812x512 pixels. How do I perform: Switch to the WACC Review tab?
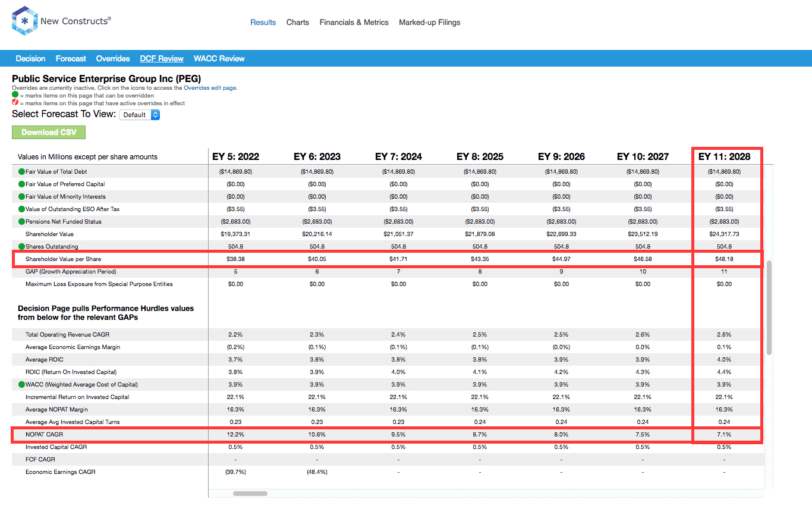219,59
